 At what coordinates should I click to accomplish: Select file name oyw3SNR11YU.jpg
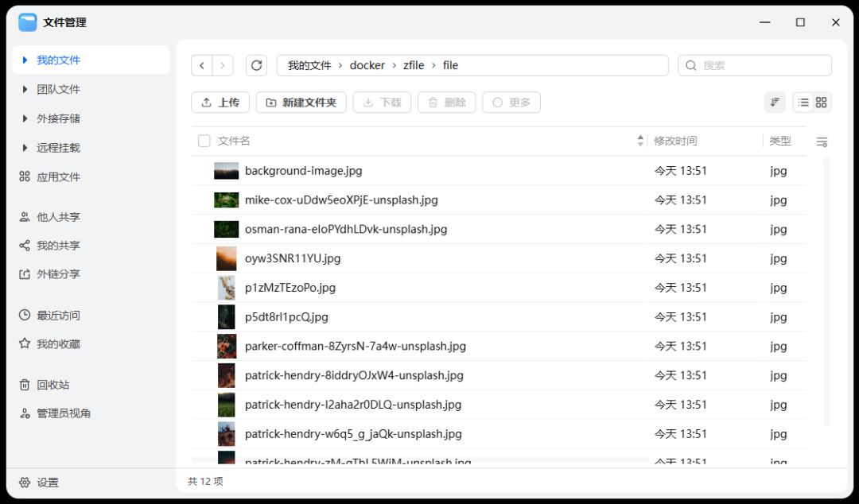(x=293, y=258)
